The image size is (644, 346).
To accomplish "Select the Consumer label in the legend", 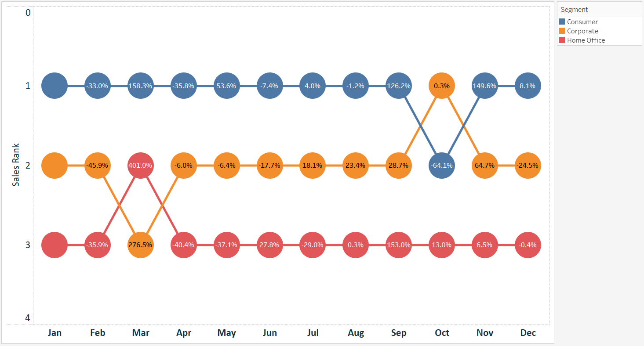I will (582, 22).
